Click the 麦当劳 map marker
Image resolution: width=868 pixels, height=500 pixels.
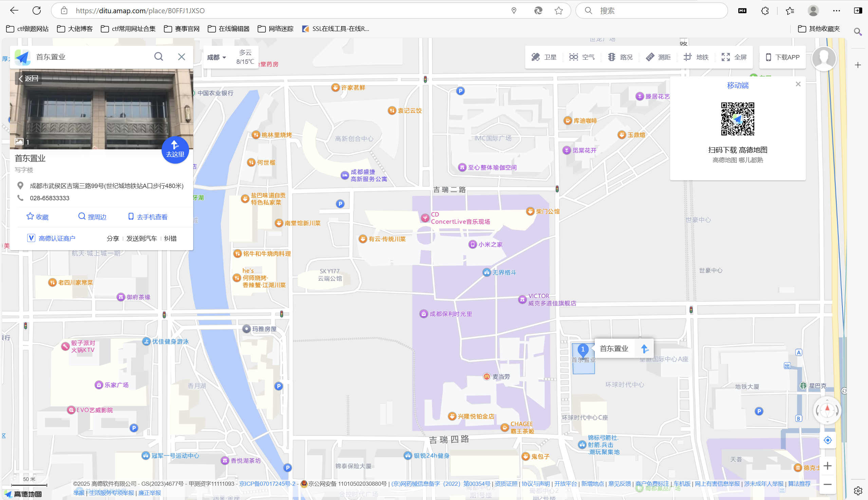[486, 376]
